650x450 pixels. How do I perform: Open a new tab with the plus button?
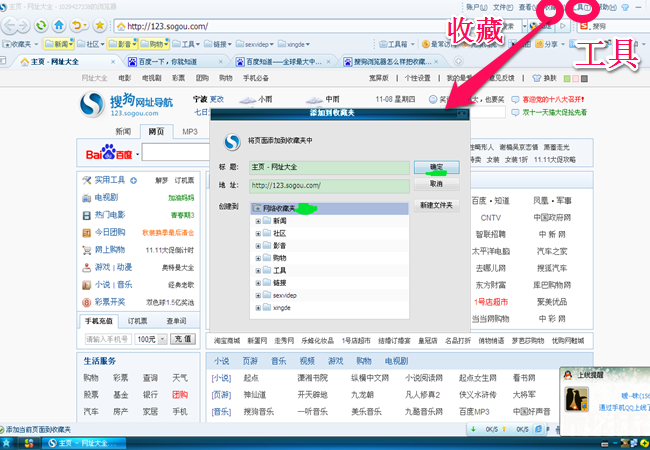(x=458, y=61)
